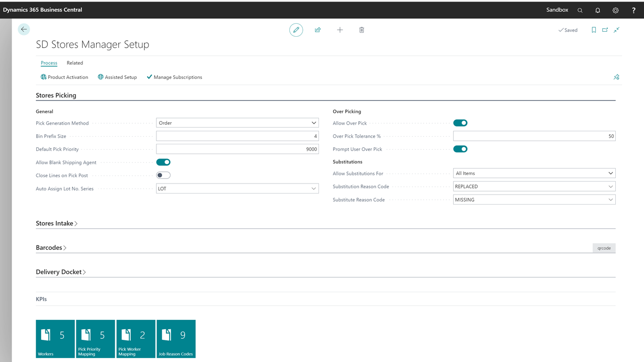Switch to the Related tab
This screenshot has height=362, width=644.
[75, 63]
